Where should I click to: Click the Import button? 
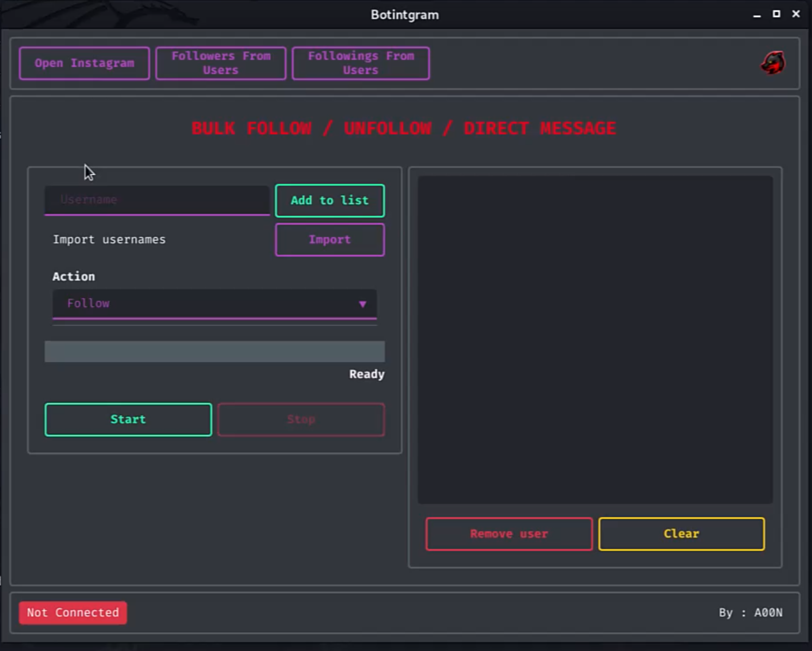pyautogui.click(x=330, y=240)
